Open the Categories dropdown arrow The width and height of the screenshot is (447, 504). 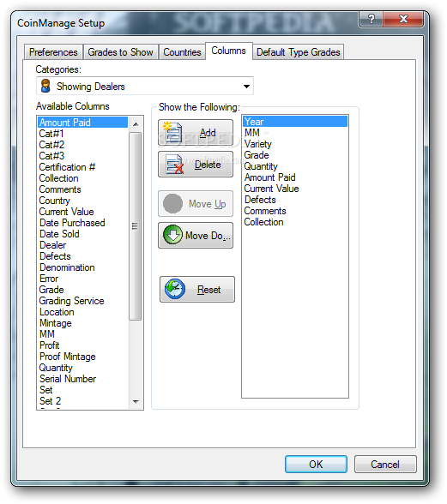pos(246,86)
